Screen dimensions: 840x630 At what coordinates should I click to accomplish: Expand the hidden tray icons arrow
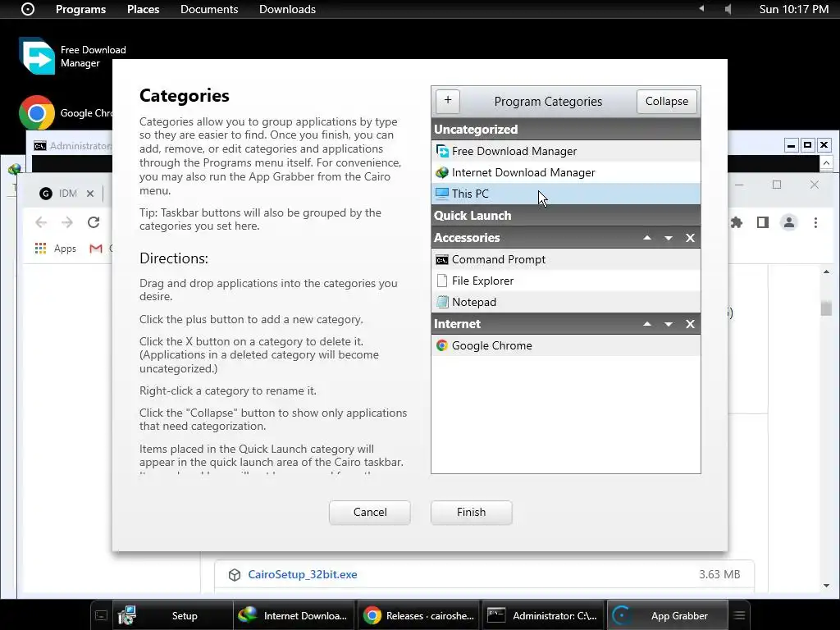click(701, 8)
